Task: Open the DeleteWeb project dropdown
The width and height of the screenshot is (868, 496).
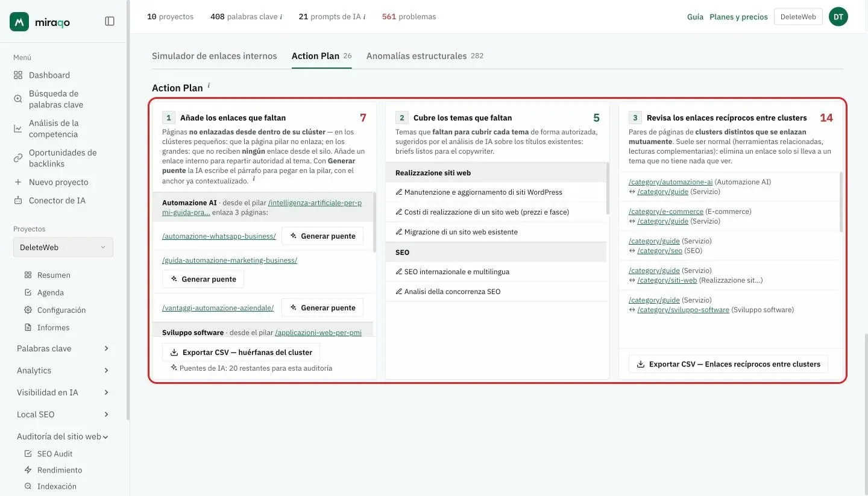Action: click(x=63, y=247)
